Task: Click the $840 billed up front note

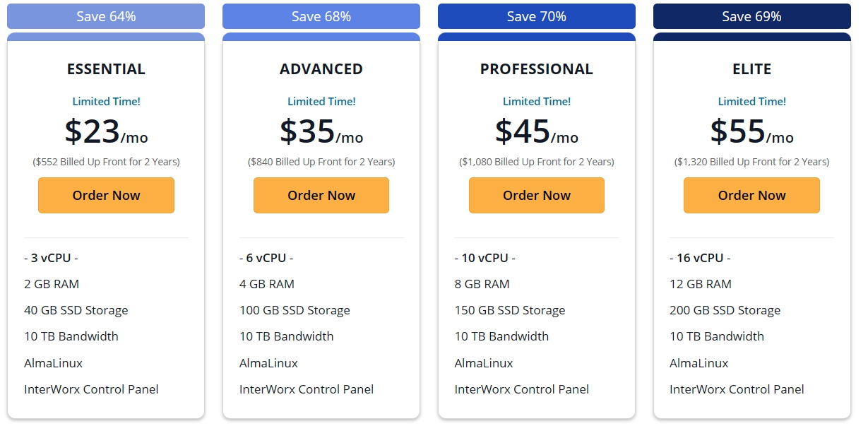Action: 321,162
